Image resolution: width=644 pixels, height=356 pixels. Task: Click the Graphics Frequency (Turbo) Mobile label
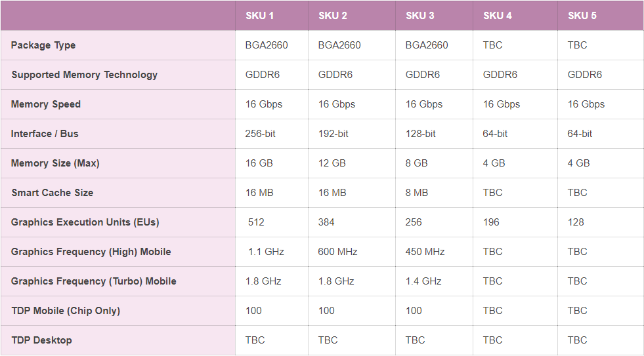click(x=93, y=281)
